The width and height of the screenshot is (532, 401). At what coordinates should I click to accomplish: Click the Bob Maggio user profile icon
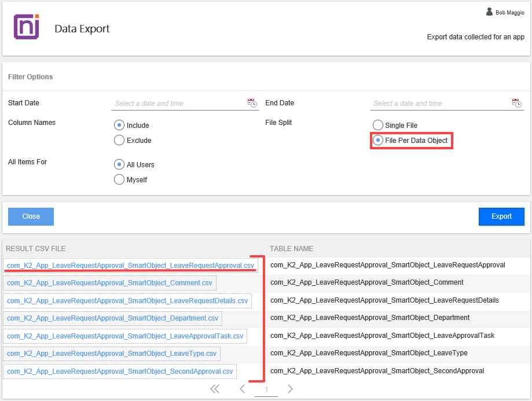tap(489, 12)
